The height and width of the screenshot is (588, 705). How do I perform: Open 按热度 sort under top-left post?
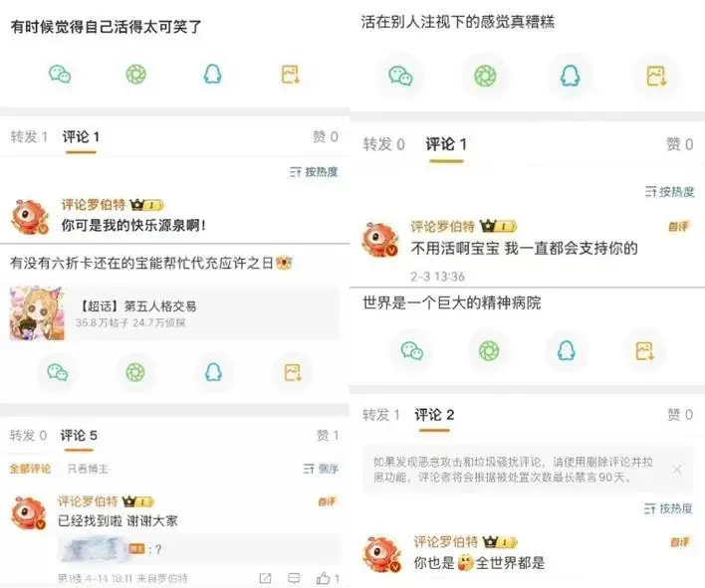tap(314, 172)
